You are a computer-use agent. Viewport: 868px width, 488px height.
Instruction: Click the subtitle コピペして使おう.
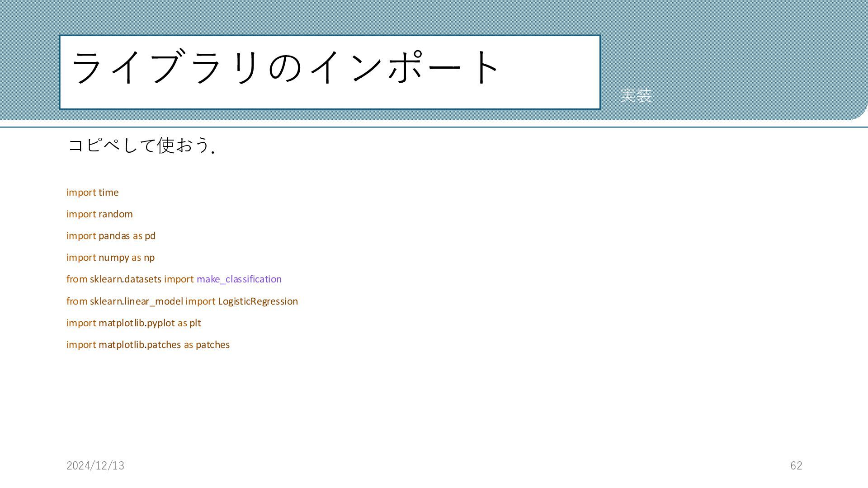coord(141,145)
